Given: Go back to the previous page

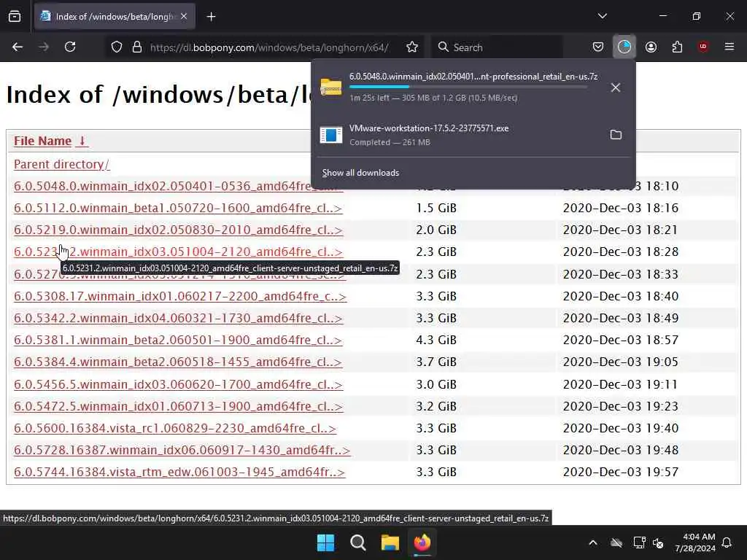Looking at the screenshot, I should 18,47.
